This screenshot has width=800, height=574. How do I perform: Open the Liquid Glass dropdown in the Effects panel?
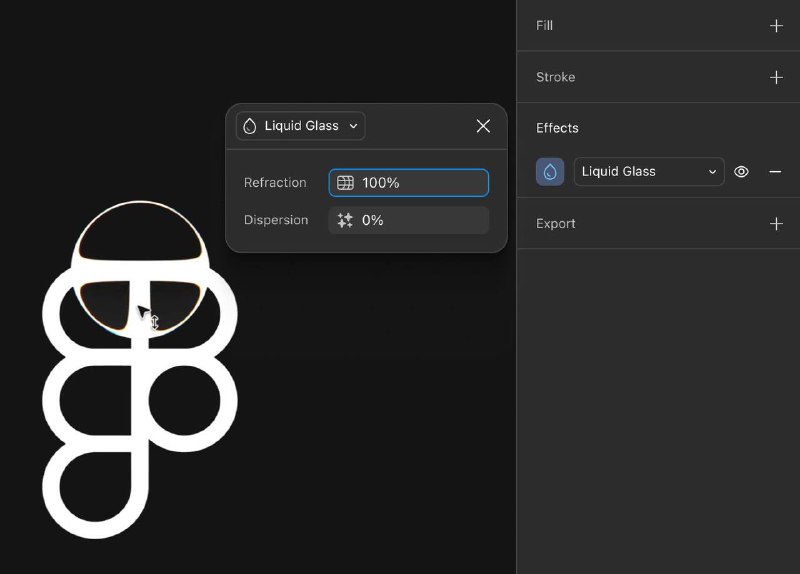[649, 171]
